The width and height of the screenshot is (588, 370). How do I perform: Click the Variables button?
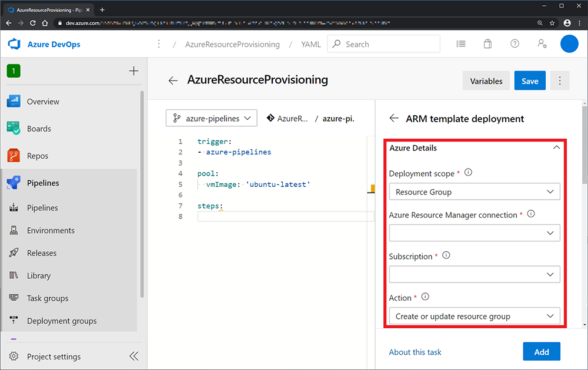point(486,80)
